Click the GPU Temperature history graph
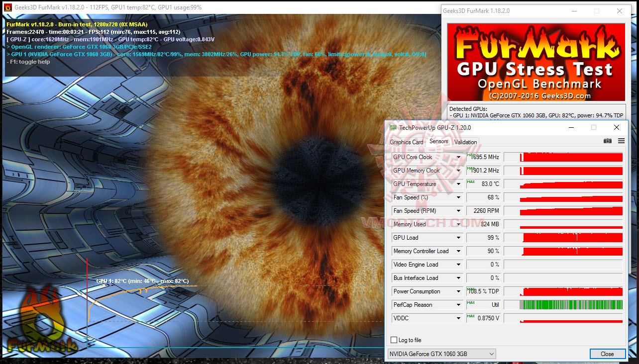 coord(563,184)
